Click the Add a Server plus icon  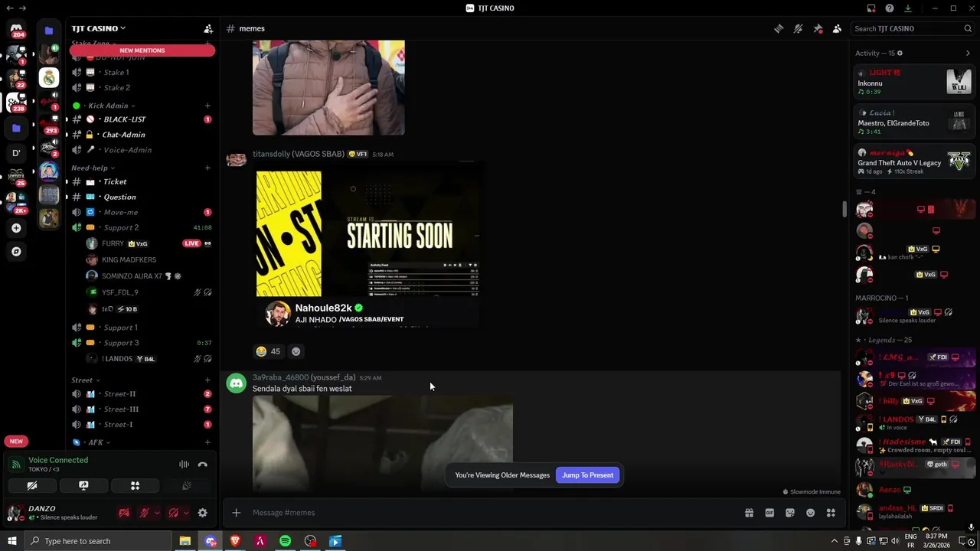(16, 228)
